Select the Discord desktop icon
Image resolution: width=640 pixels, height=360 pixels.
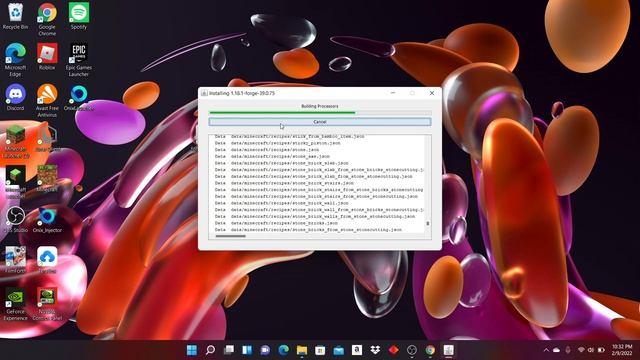tap(15, 98)
